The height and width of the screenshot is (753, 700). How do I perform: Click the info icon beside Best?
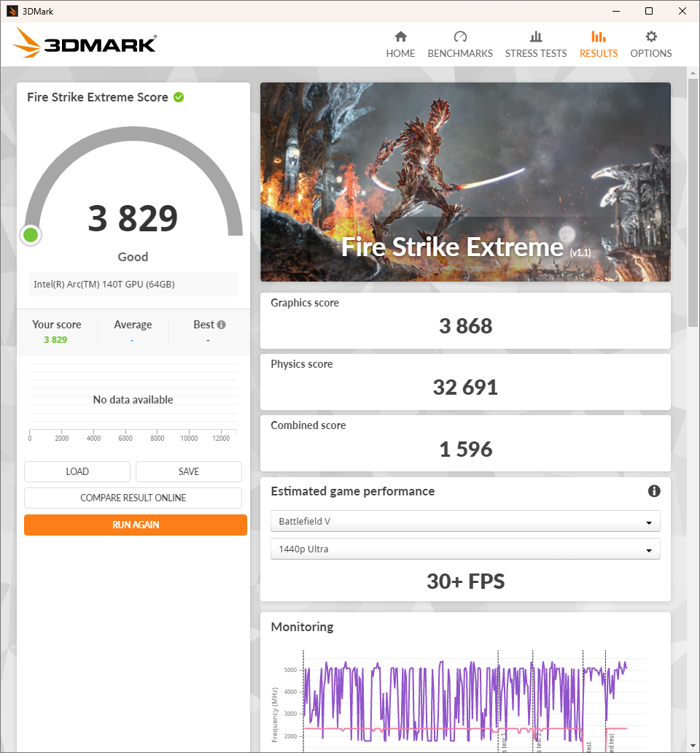tap(221, 325)
